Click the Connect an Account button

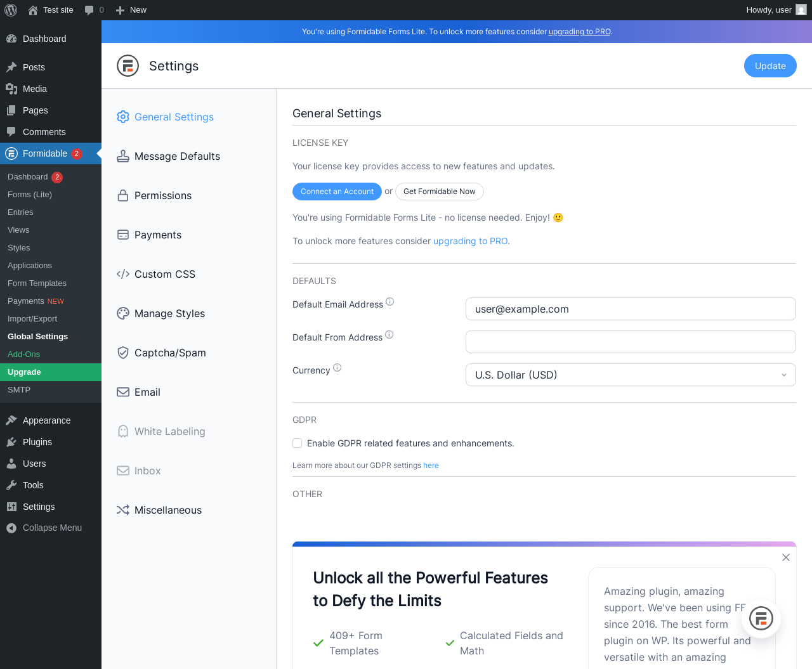[337, 192]
